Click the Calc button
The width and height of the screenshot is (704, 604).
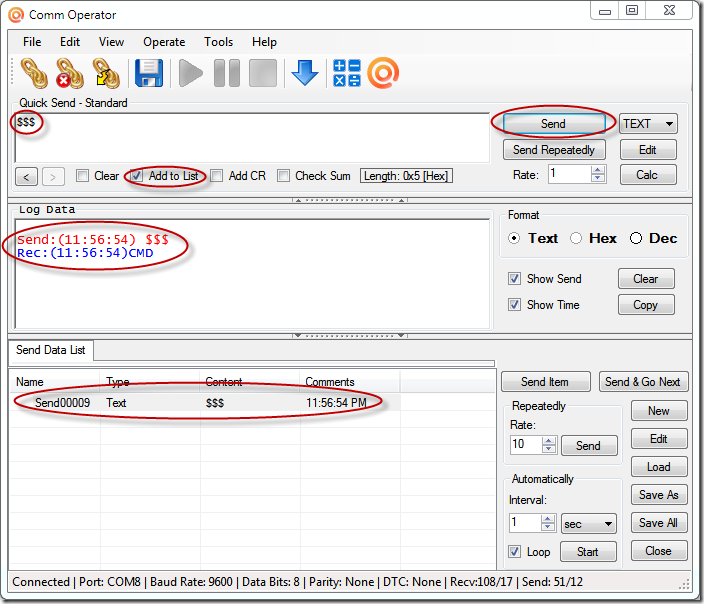click(x=648, y=175)
